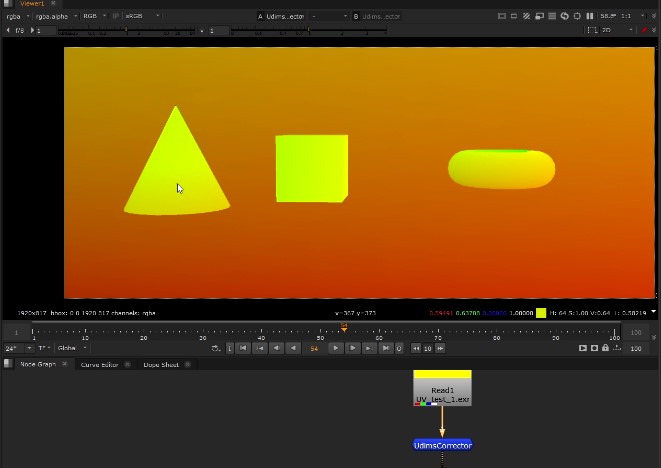661x468 pixels.
Task: Jump to the first frame
Action: [243, 348]
